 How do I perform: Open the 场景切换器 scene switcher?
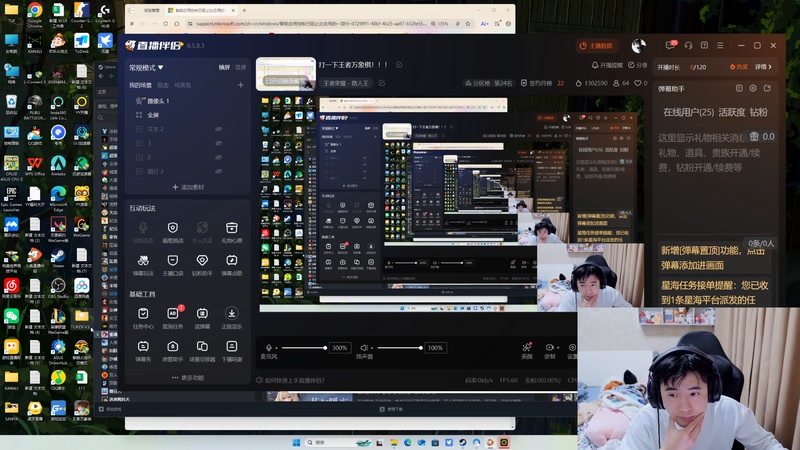203,352
